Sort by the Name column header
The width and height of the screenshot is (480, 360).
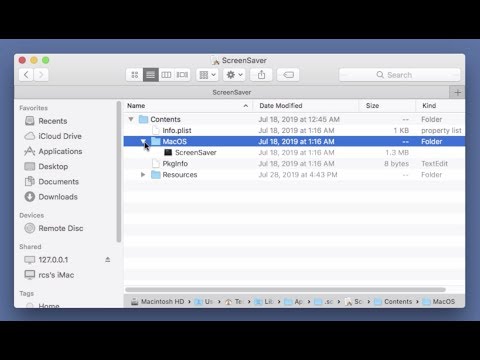(x=188, y=106)
